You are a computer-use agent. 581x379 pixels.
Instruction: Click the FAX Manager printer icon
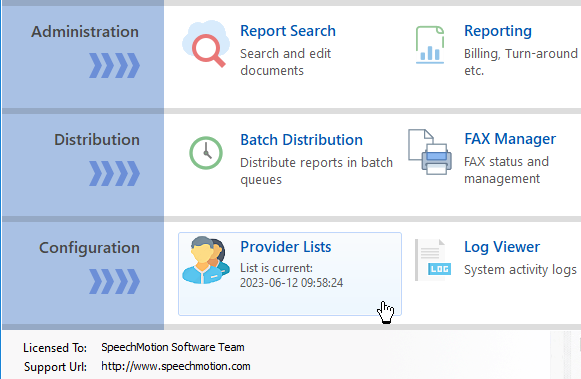pyautogui.click(x=430, y=152)
